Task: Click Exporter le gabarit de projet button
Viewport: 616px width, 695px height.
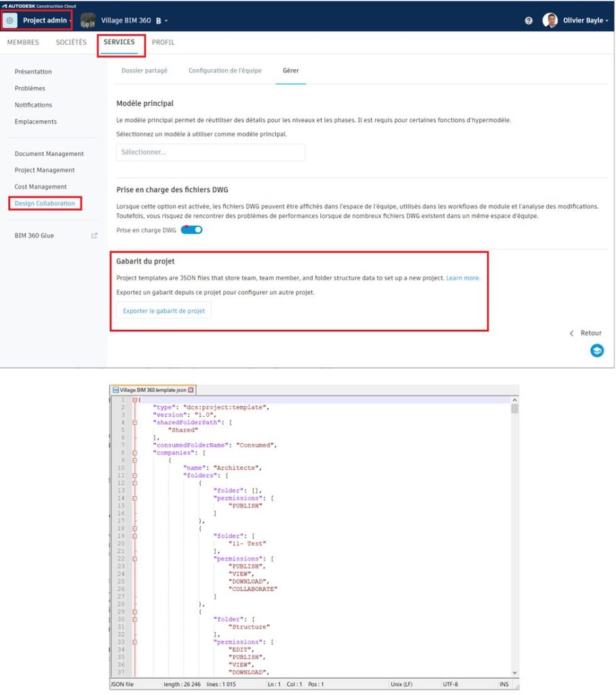Action: (x=163, y=311)
